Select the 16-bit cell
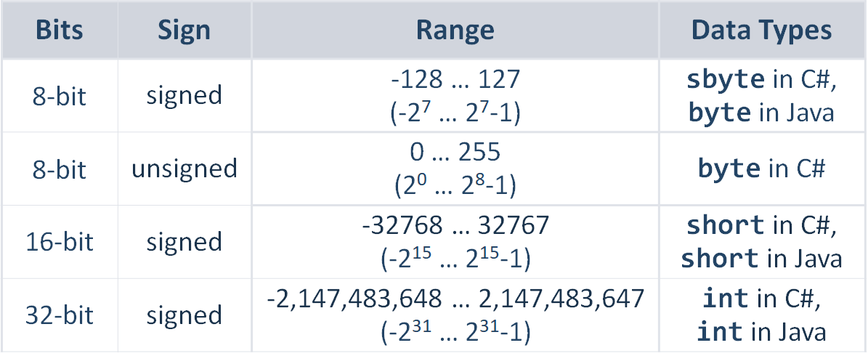The width and height of the screenshot is (868, 356). click(x=60, y=243)
